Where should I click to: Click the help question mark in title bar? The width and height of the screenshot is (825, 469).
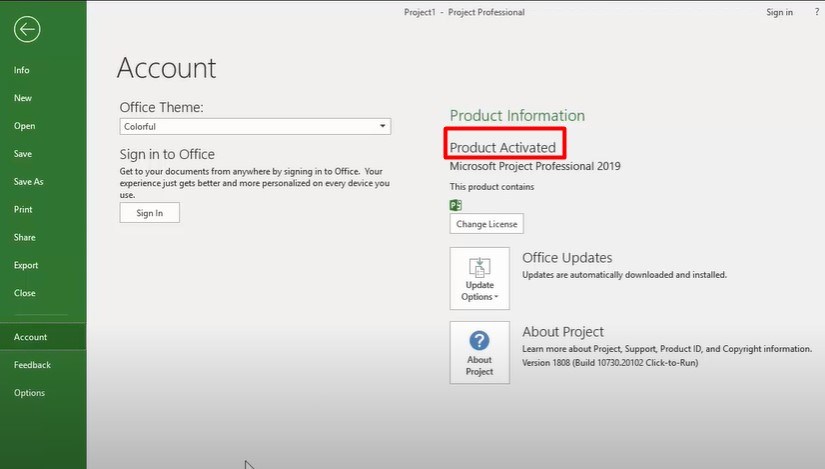tap(817, 12)
